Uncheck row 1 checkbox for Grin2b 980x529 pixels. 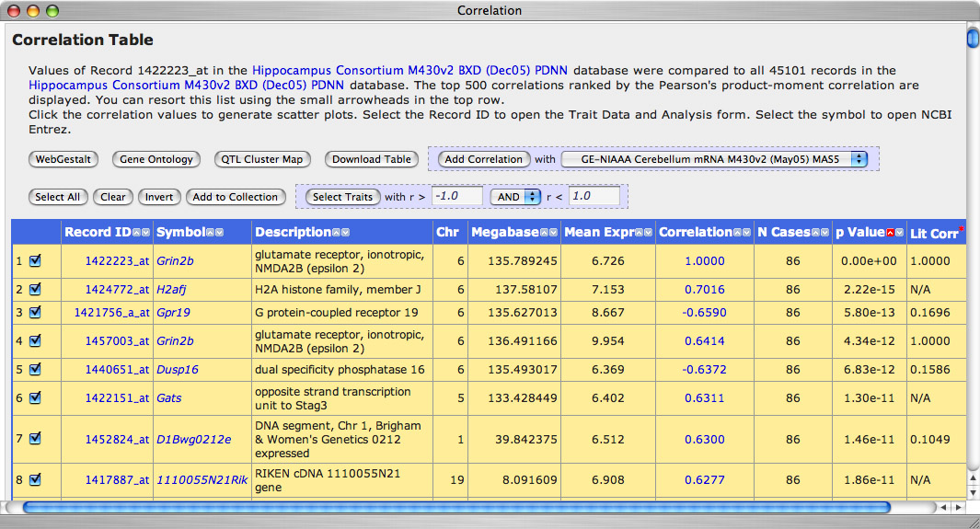click(35, 260)
